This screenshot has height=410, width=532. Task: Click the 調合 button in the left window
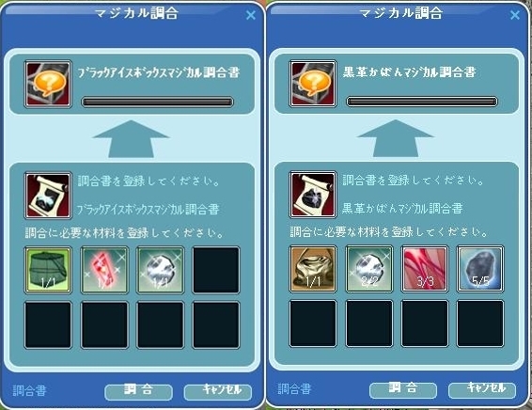pyautogui.click(x=138, y=392)
